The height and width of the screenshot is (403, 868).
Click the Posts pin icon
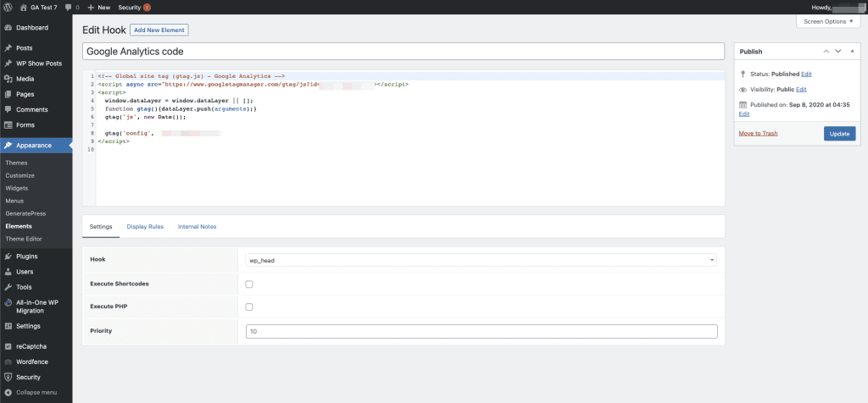8,48
